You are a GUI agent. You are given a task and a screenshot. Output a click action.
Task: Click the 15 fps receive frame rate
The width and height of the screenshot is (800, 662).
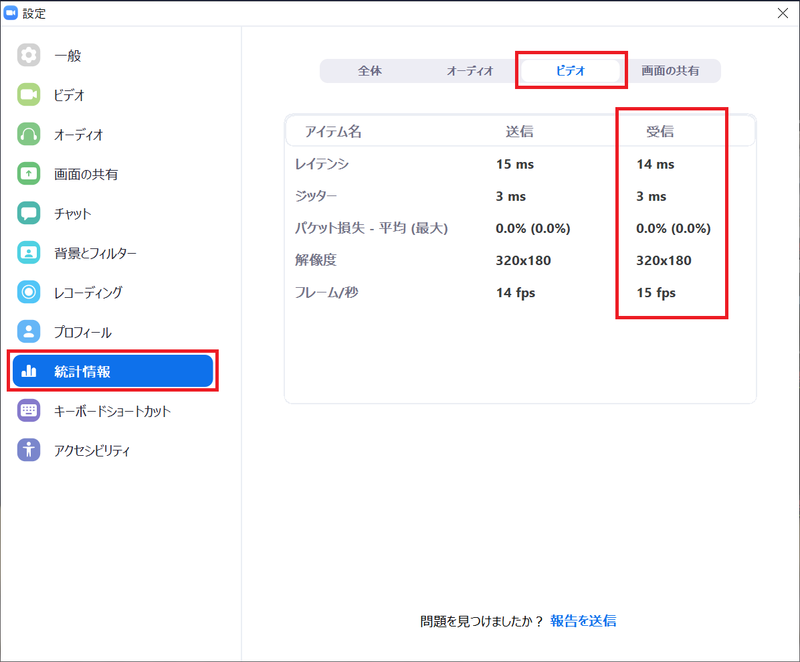point(656,293)
